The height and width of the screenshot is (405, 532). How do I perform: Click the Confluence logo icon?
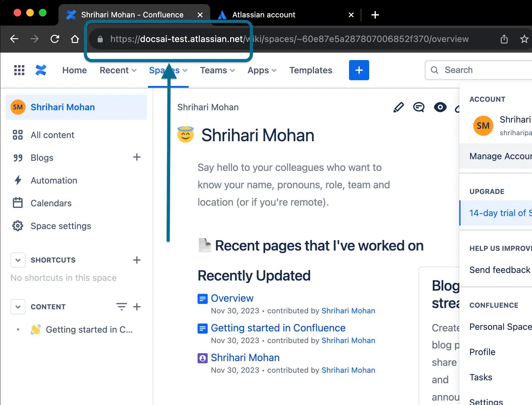pos(41,70)
